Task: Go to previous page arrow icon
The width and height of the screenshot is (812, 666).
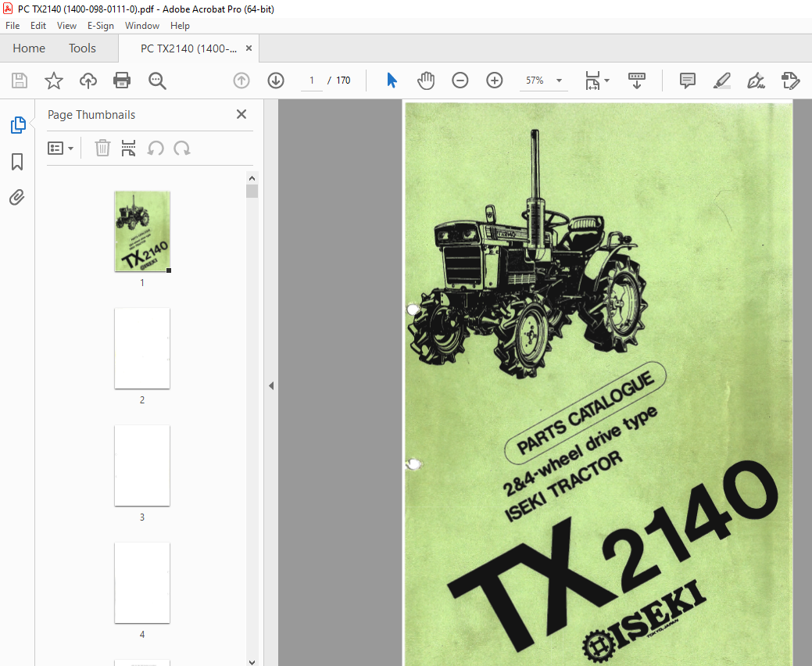Action: [241, 81]
